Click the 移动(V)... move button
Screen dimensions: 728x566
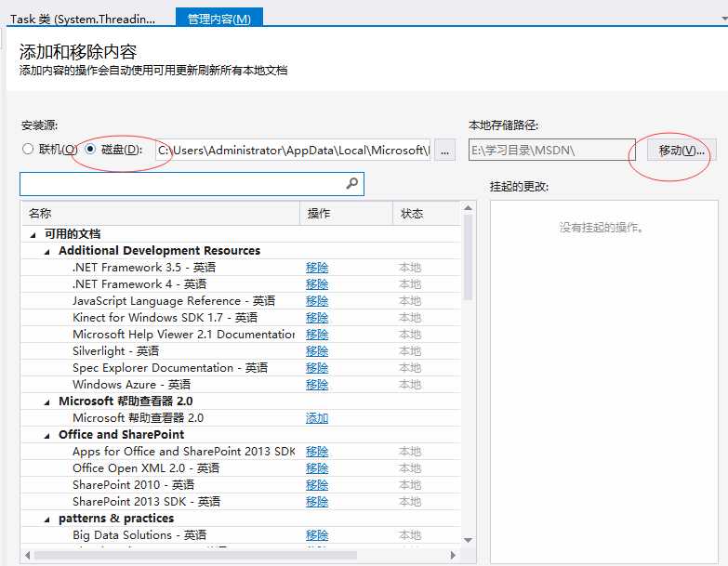click(x=682, y=150)
